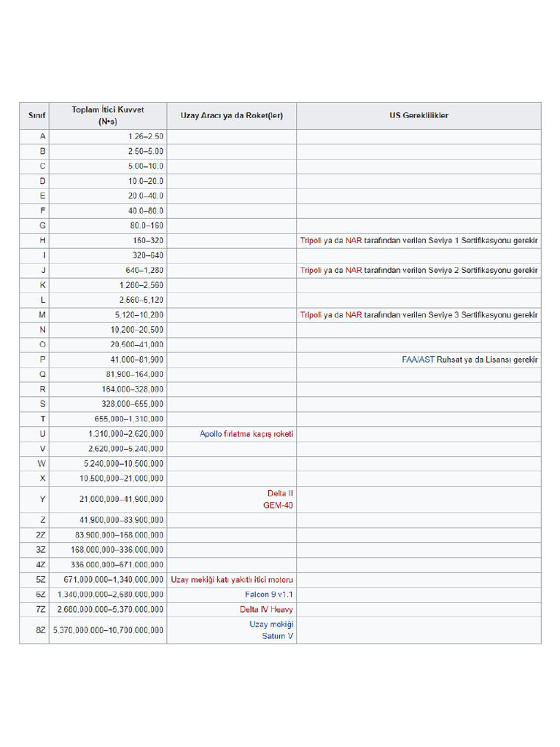The width and height of the screenshot is (560, 747).
Task: Select the value 328,000–655,000
Action: coord(133,404)
